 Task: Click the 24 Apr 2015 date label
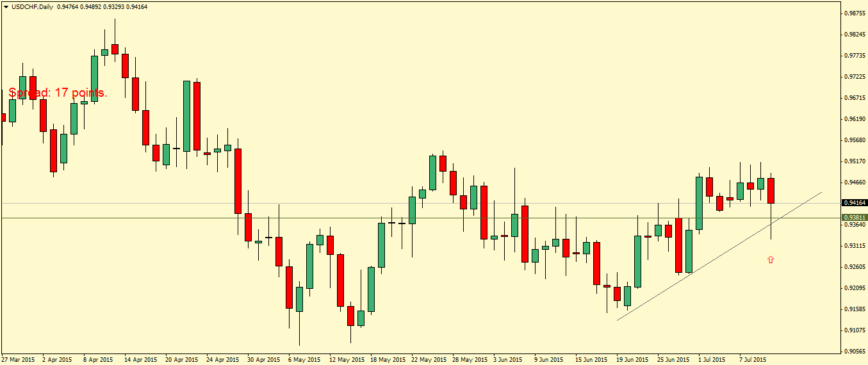tap(222, 359)
